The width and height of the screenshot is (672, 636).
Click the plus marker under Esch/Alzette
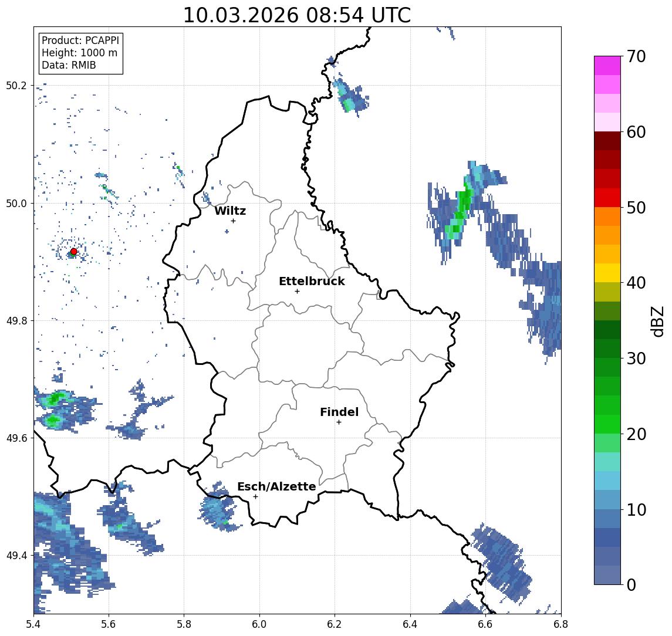point(255,497)
